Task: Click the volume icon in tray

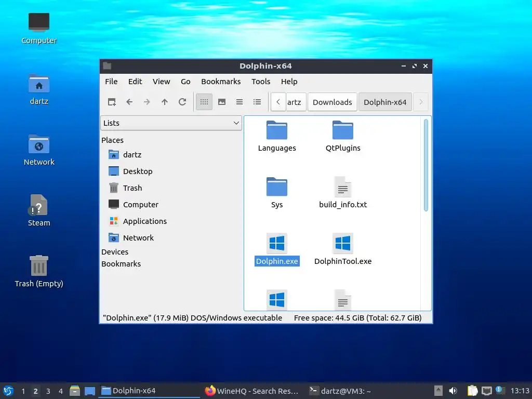Action: click(453, 391)
